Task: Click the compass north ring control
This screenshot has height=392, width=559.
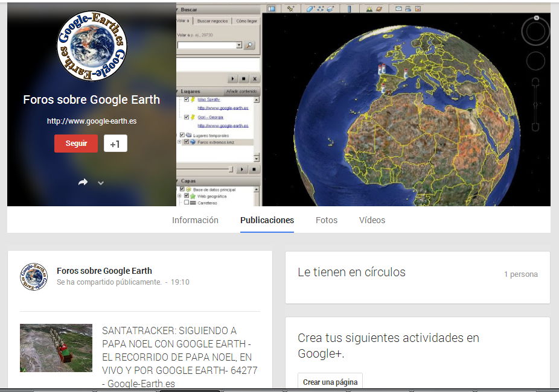Action: (x=535, y=31)
